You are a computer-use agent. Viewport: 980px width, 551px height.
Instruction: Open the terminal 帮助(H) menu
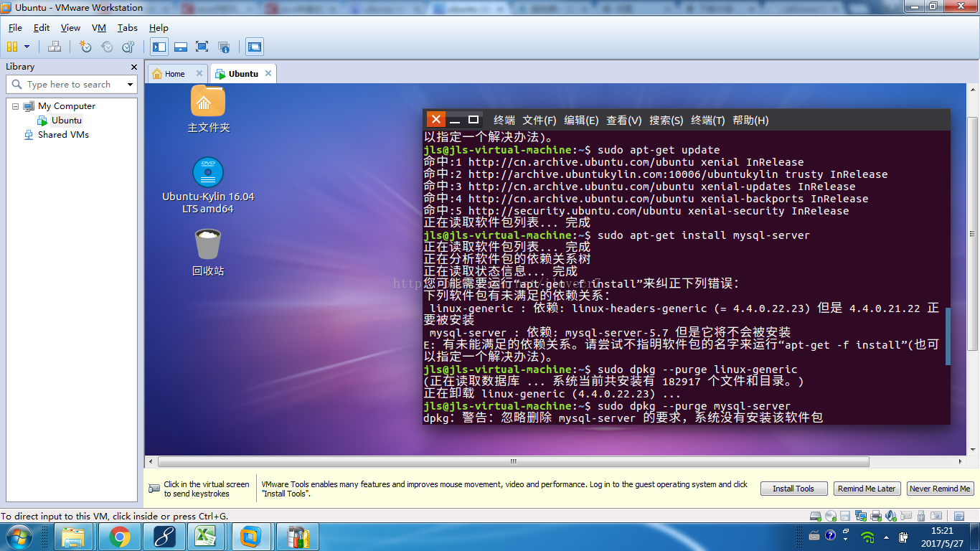[750, 121]
